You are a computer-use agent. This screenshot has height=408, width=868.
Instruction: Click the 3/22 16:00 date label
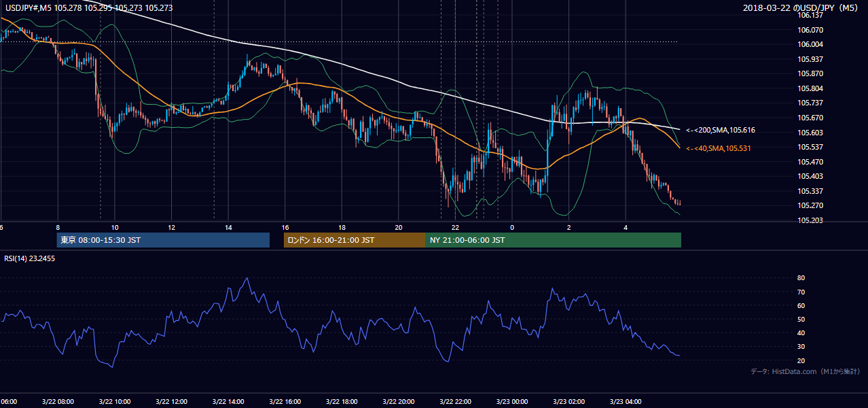[x=285, y=402]
